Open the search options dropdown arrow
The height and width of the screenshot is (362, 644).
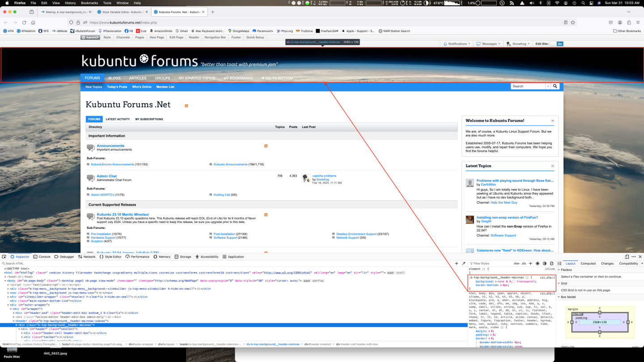(548, 86)
